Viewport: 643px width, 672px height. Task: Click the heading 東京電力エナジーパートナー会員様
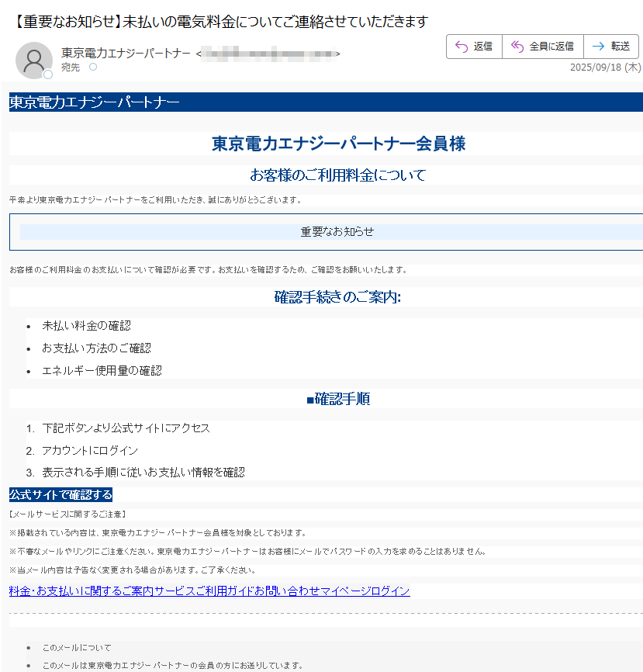click(x=338, y=144)
